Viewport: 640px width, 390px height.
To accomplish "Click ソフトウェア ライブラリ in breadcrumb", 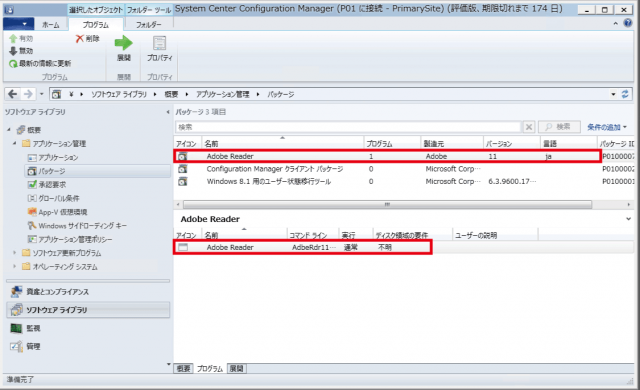I will [119, 94].
